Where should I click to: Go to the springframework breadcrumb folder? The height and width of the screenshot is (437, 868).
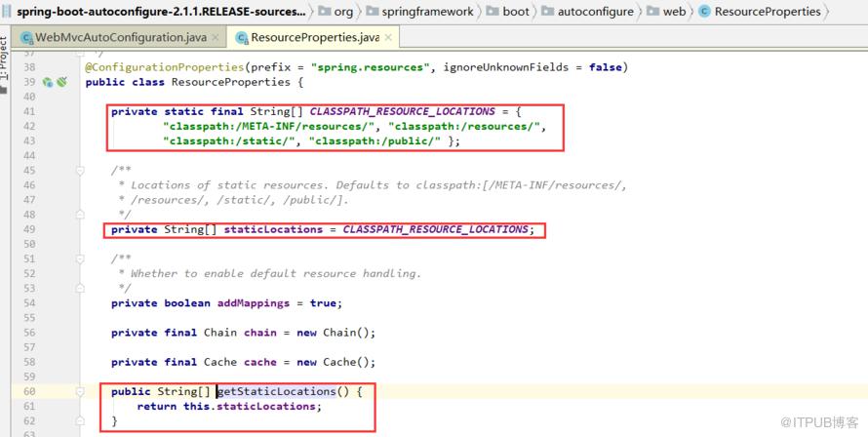click(428, 11)
